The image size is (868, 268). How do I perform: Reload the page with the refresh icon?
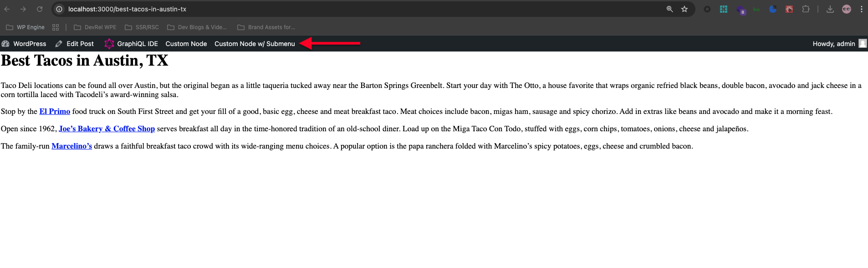tap(40, 9)
